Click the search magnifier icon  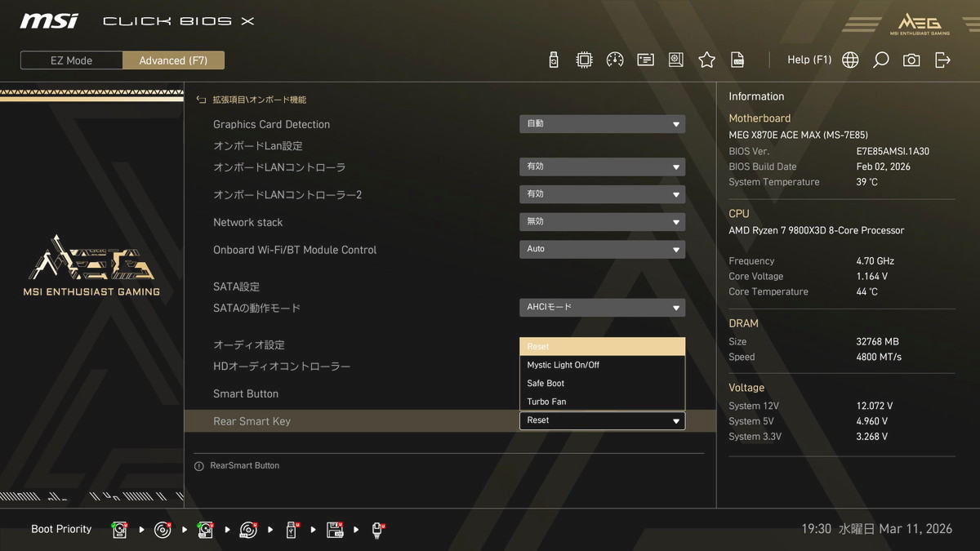click(880, 60)
